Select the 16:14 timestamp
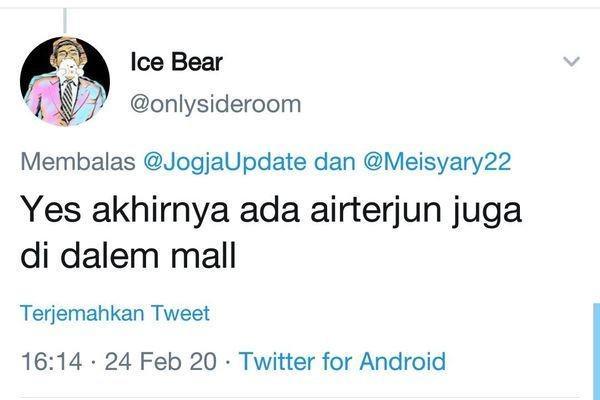The image size is (600, 400). (51, 361)
